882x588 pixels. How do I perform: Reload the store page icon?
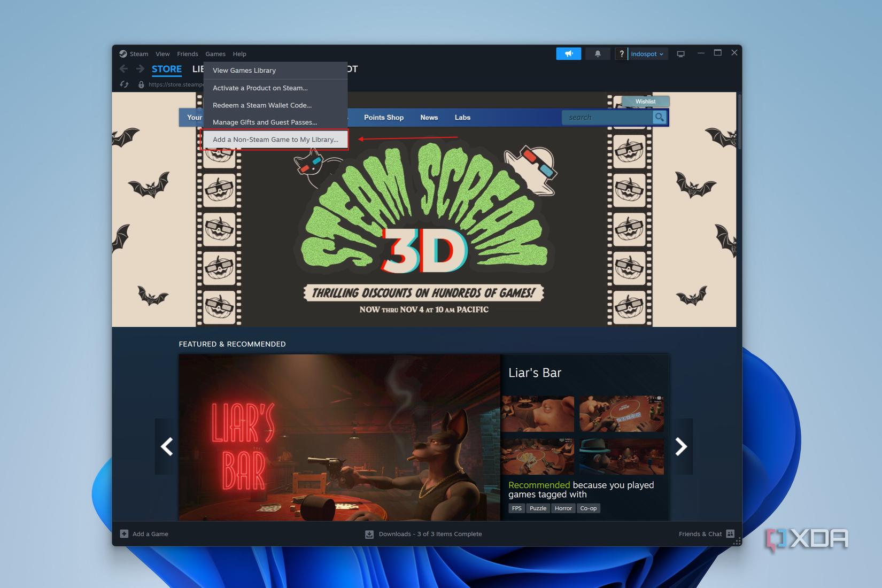(x=124, y=84)
